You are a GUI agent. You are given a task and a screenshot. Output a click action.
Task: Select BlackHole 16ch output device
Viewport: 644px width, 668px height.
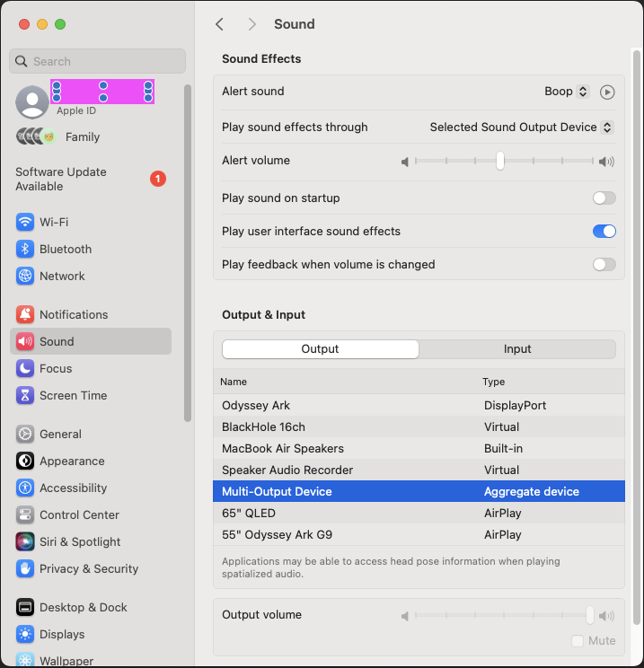[419, 426]
